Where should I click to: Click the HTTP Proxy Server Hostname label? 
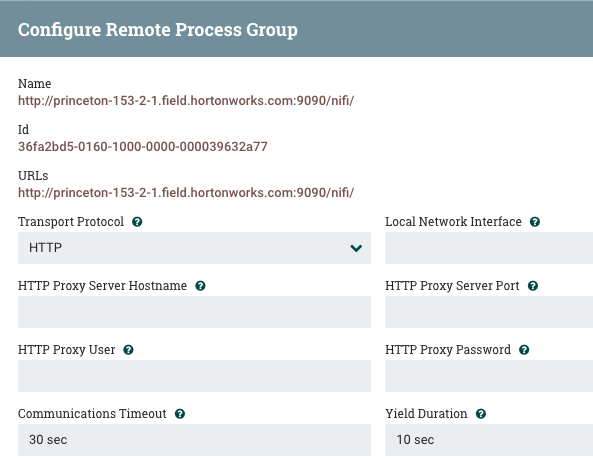point(102,286)
